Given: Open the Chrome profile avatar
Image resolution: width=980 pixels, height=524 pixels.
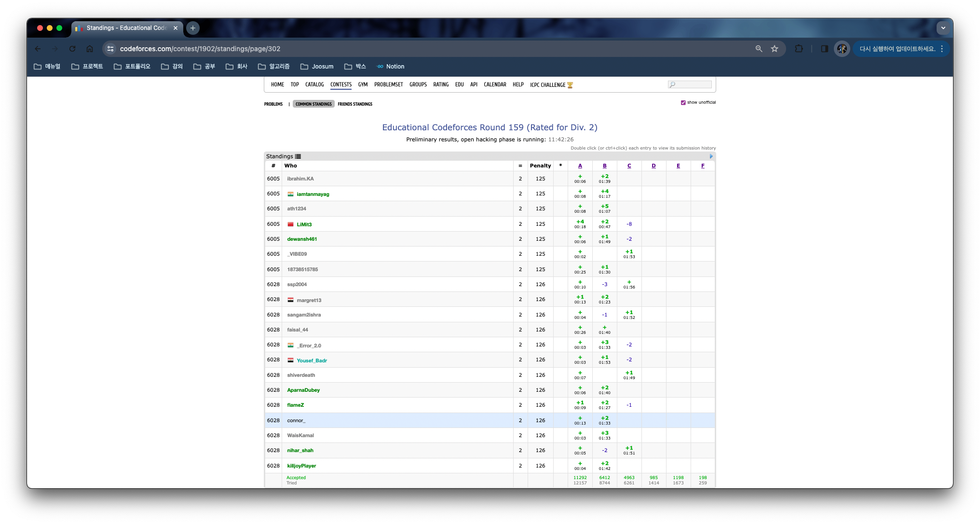Looking at the screenshot, I should pos(842,49).
